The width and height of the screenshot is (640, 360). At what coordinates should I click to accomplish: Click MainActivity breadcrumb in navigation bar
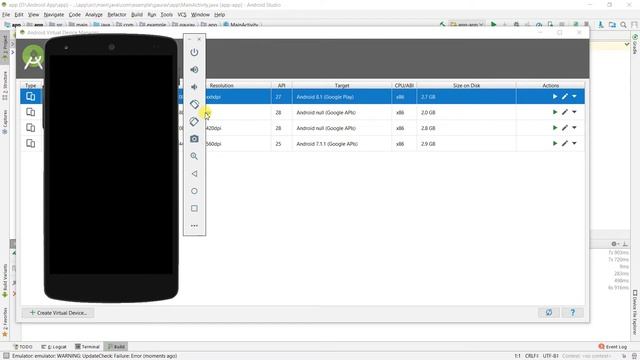(241, 25)
